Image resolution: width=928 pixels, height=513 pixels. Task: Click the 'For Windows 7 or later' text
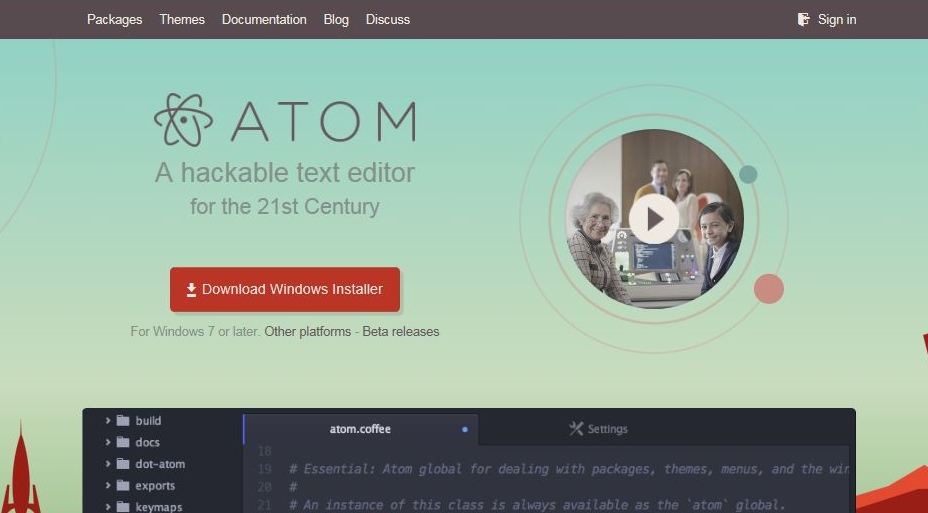point(195,331)
